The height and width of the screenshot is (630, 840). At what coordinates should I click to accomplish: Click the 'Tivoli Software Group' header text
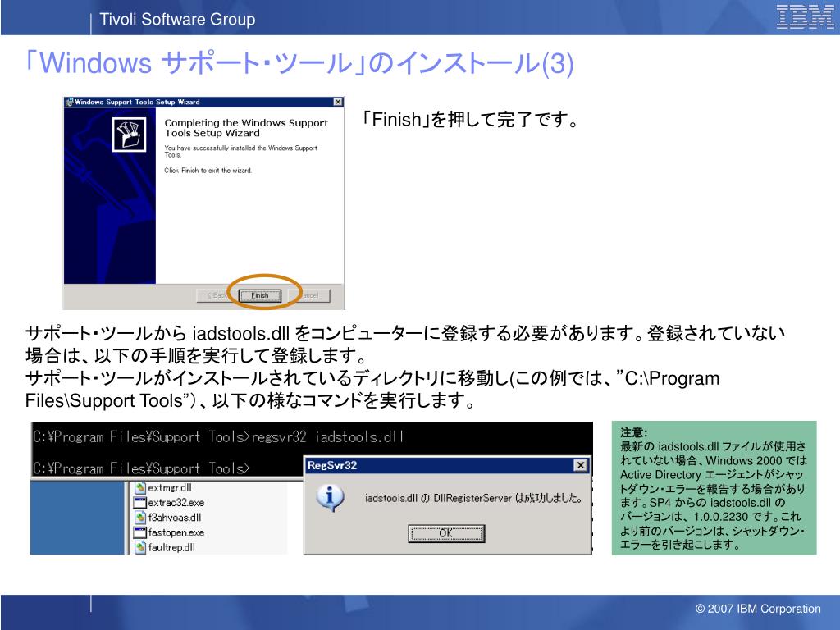tap(177, 20)
